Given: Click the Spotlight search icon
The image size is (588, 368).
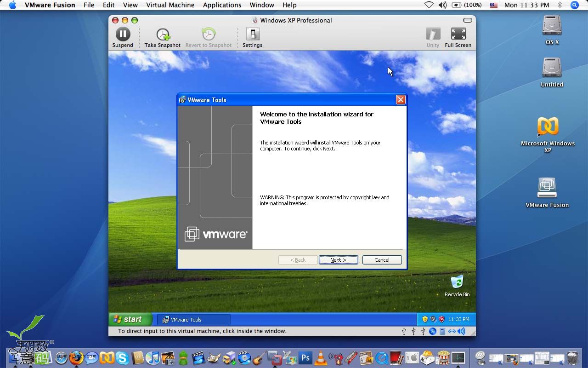Looking at the screenshot, I should tap(574, 5).
